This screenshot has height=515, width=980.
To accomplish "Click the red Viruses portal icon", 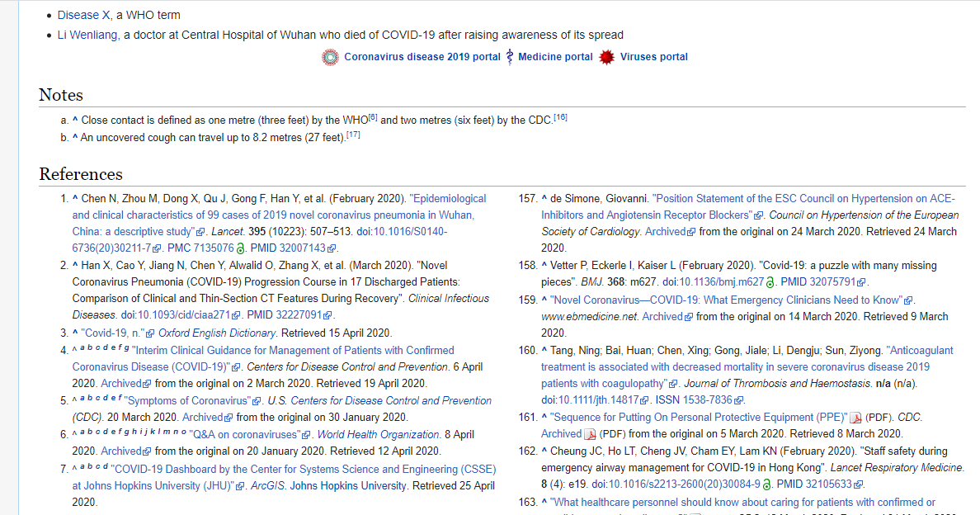I will pyautogui.click(x=607, y=58).
